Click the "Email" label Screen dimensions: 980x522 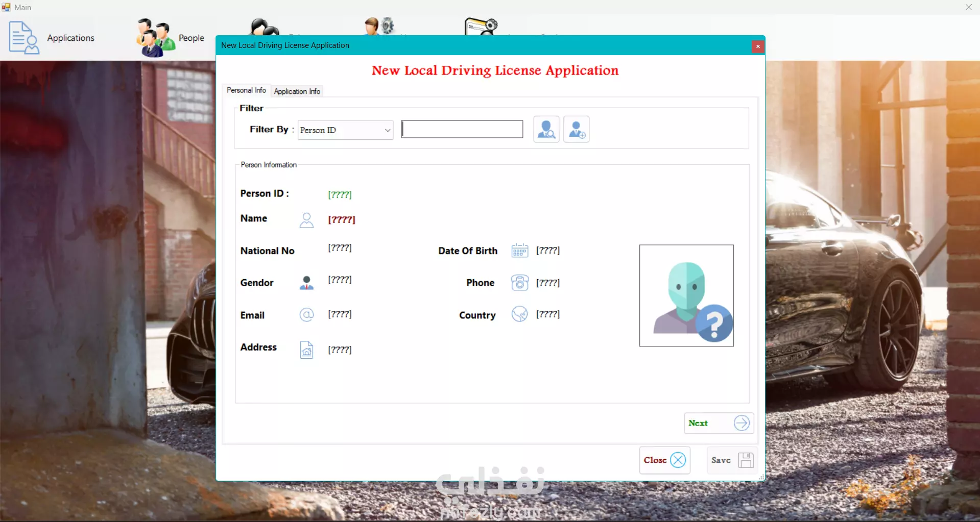pos(252,315)
